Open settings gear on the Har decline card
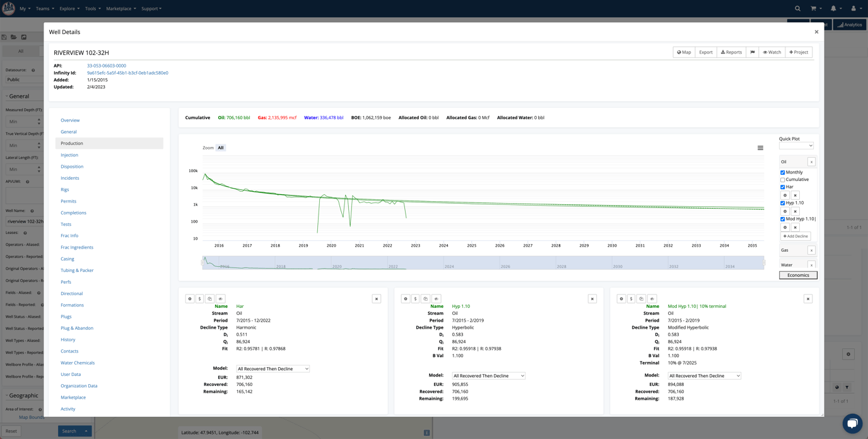 pyautogui.click(x=189, y=298)
